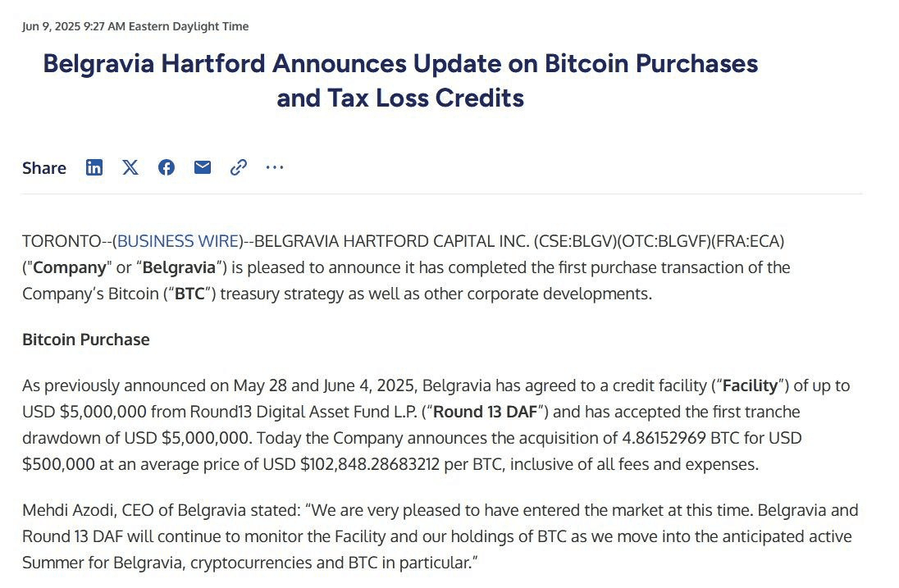The height and width of the screenshot is (588, 899).
Task: Send the article by email icon
Action: pyautogui.click(x=203, y=167)
